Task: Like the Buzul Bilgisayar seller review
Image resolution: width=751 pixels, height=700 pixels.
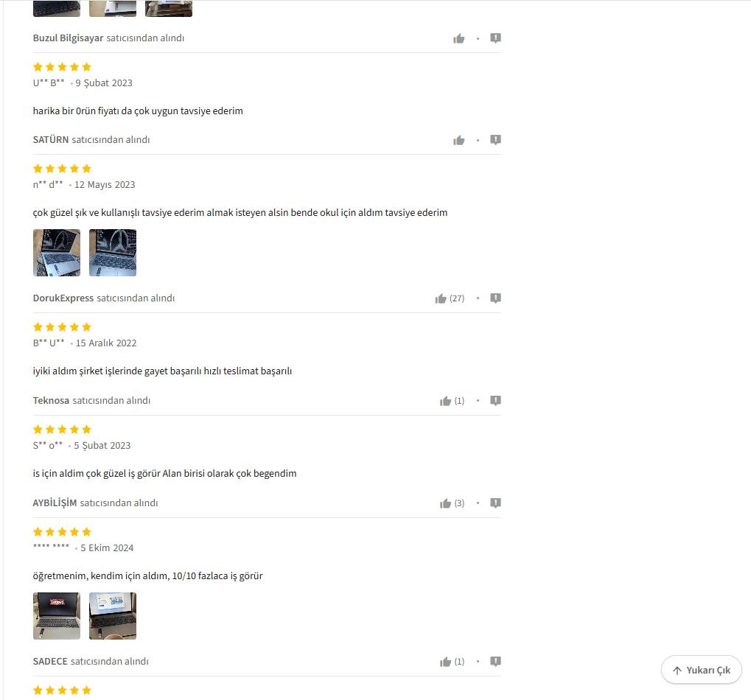Action: click(459, 38)
